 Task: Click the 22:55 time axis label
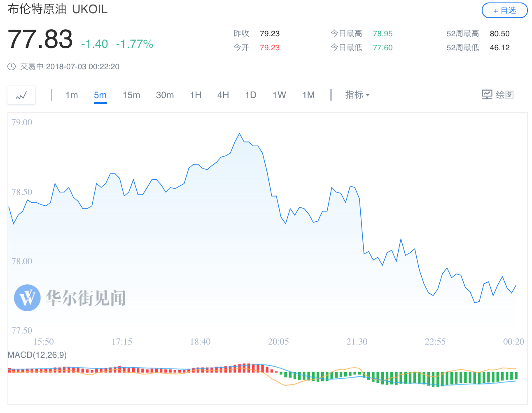[x=435, y=342]
